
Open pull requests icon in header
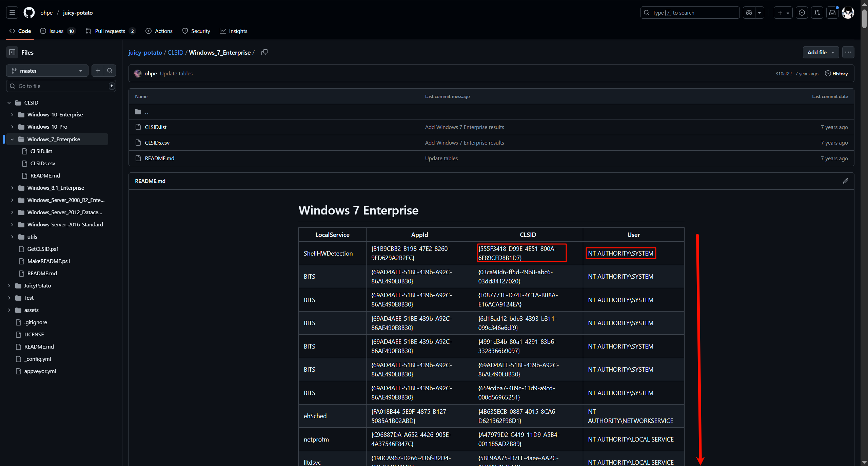[x=817, y=13]
